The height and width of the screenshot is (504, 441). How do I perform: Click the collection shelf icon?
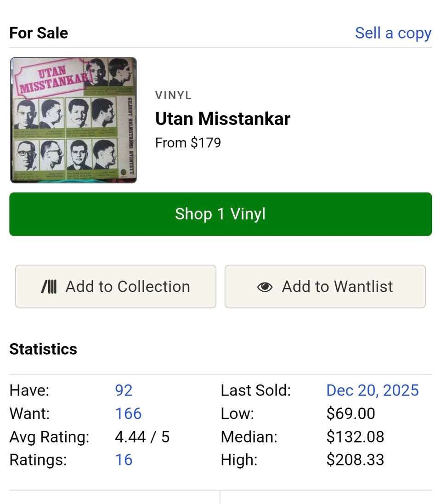click(49, 287)
